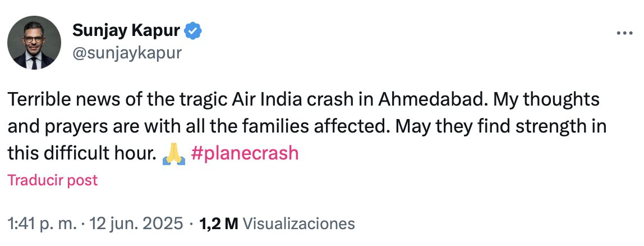The width and height of the screenshot is (644, 246).
Task: Click the dot separator before view count
Action: (192, 224)
